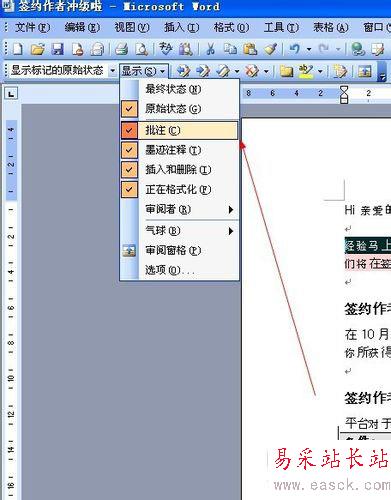Open 选项 (O)... menu entry

pyautogui.click(x=179, y=270)
